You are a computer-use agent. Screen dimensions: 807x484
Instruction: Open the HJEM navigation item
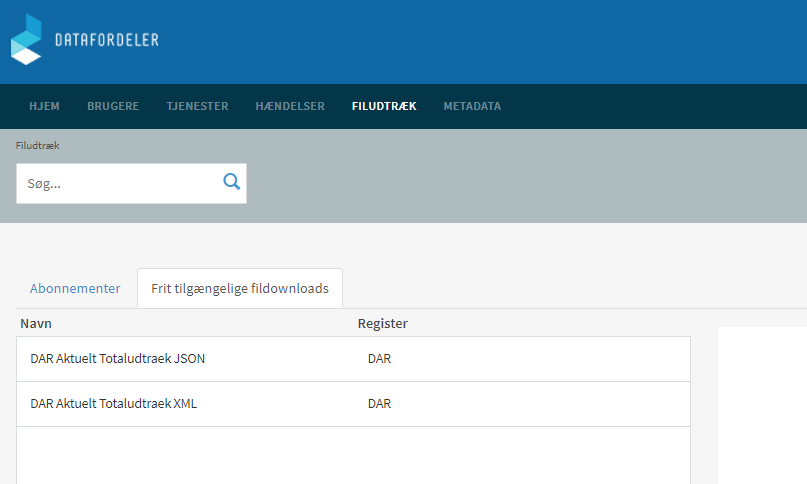[x=44, y=106]
